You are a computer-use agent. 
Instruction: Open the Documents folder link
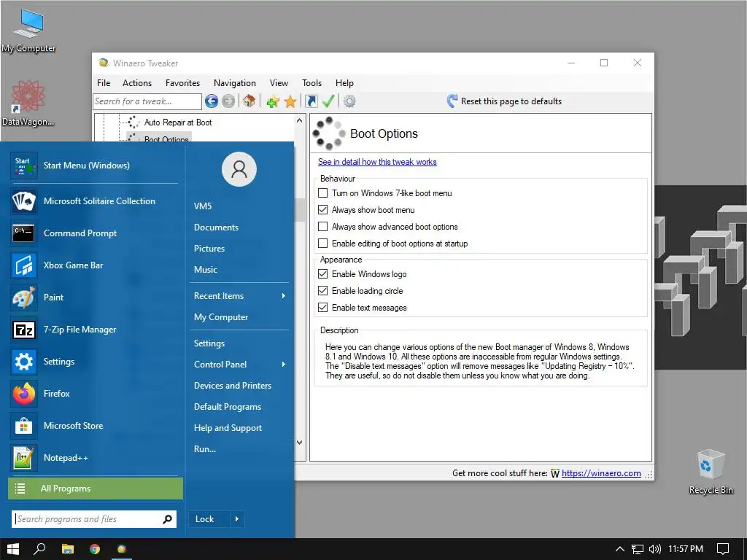(216, 227)
